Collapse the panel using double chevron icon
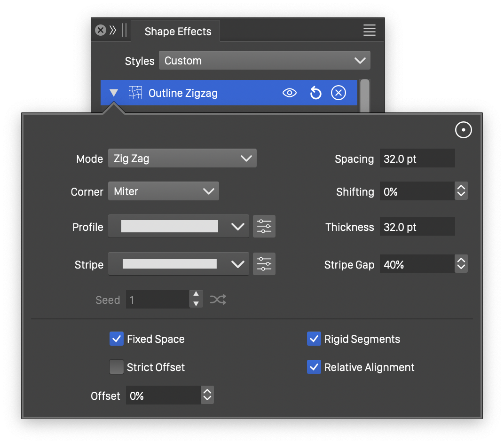This screenshot has width=504, height=444. coord(113,31)
